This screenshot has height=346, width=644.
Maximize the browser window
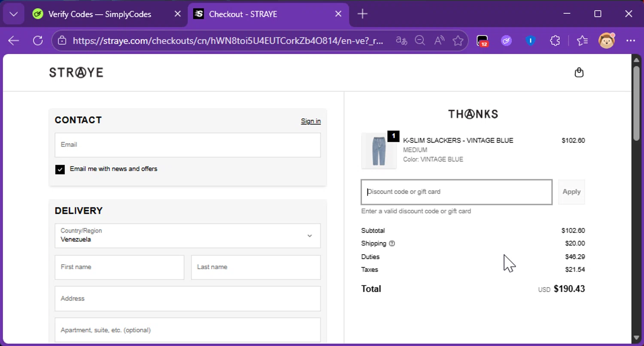tap(598, 14)
